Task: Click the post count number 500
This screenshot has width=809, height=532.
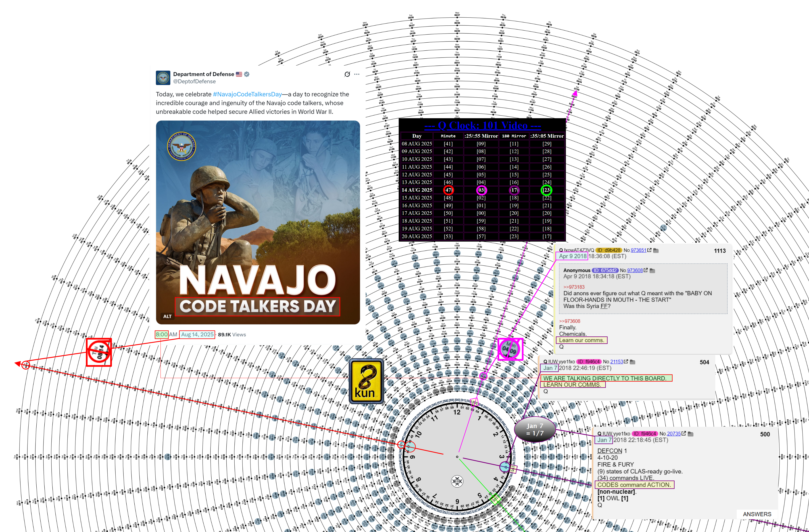Action: [x=765, y=434]
